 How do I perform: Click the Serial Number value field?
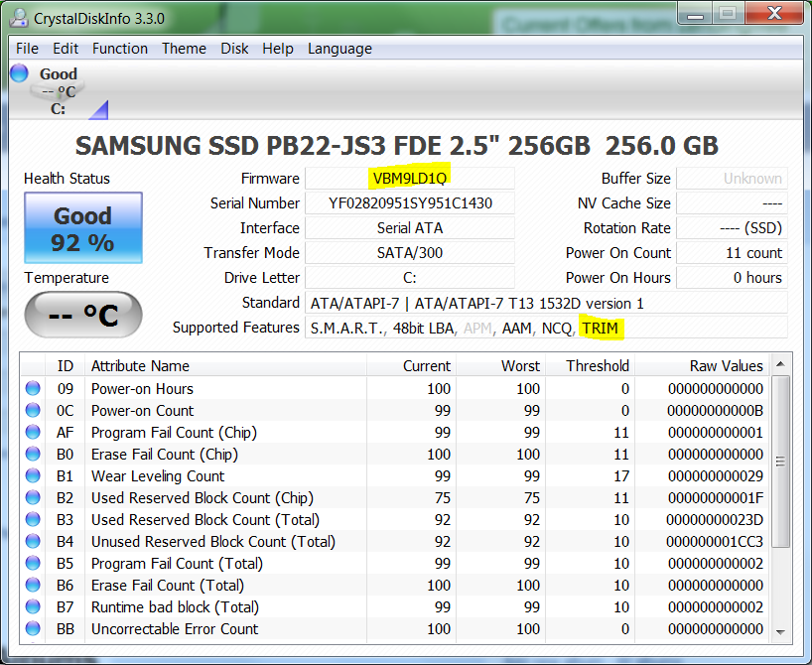point(410,203)
